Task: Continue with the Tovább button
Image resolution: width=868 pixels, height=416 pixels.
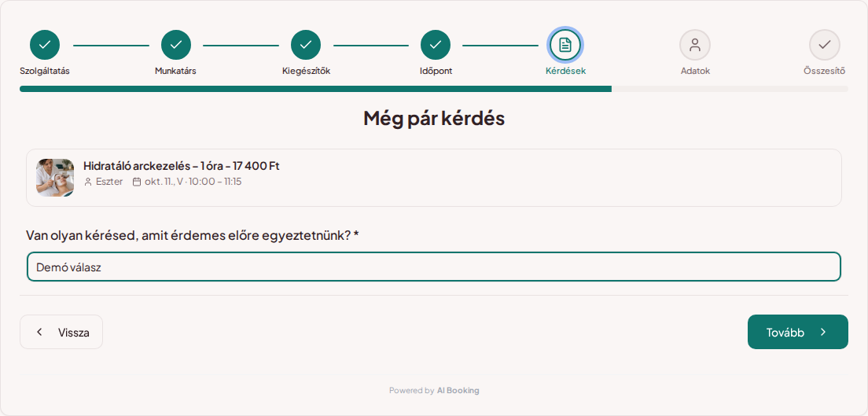Action: click(x=798, y=332)
